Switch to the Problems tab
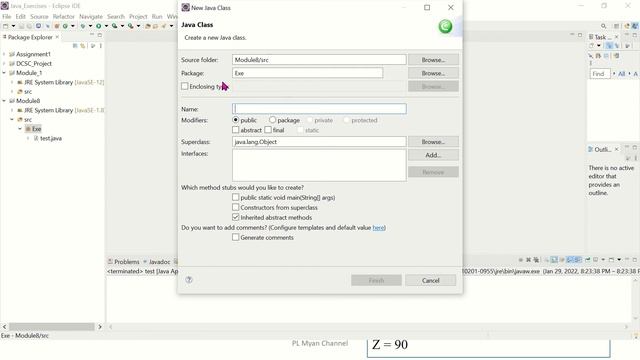 pyautogui.click(x=124, y=262)
